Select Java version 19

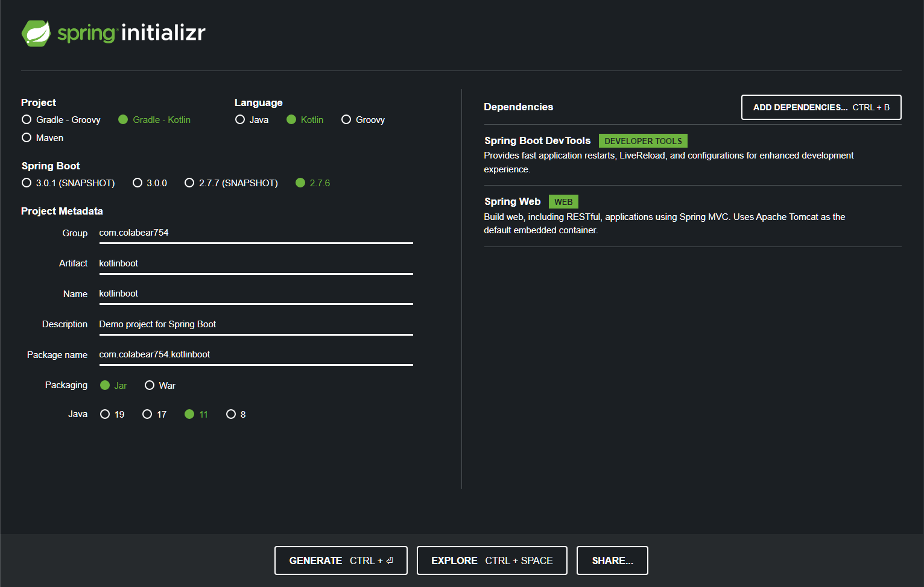pyautogui.click(x=112, y=415)
